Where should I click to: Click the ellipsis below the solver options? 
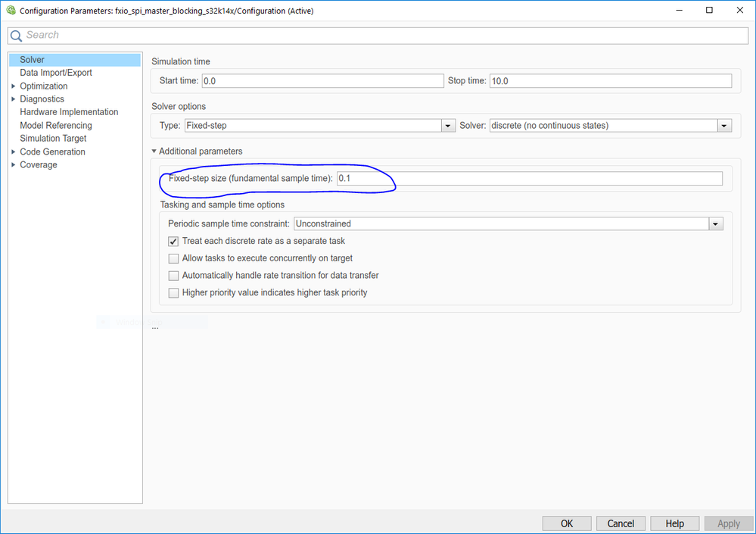click(155, 328)
